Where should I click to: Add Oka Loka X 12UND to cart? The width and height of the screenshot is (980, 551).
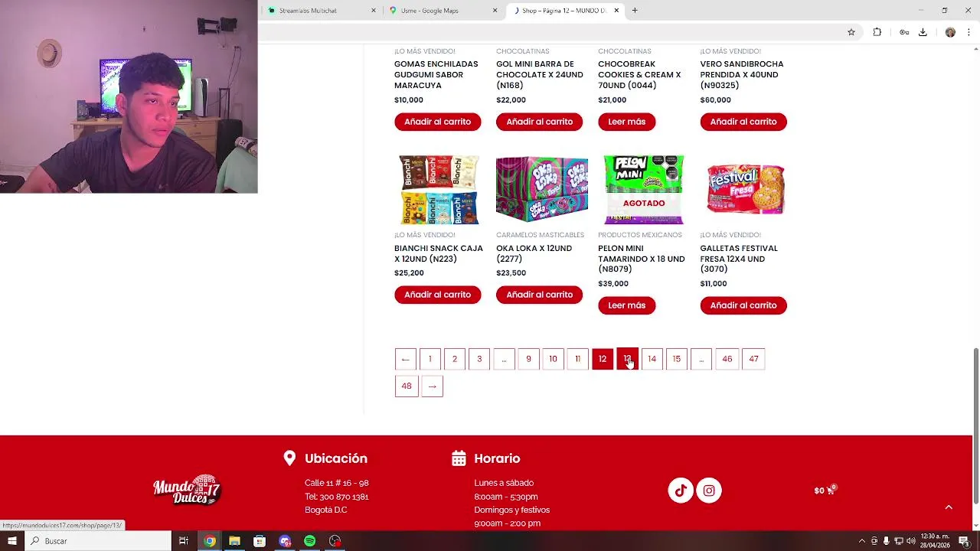[540, 295]
